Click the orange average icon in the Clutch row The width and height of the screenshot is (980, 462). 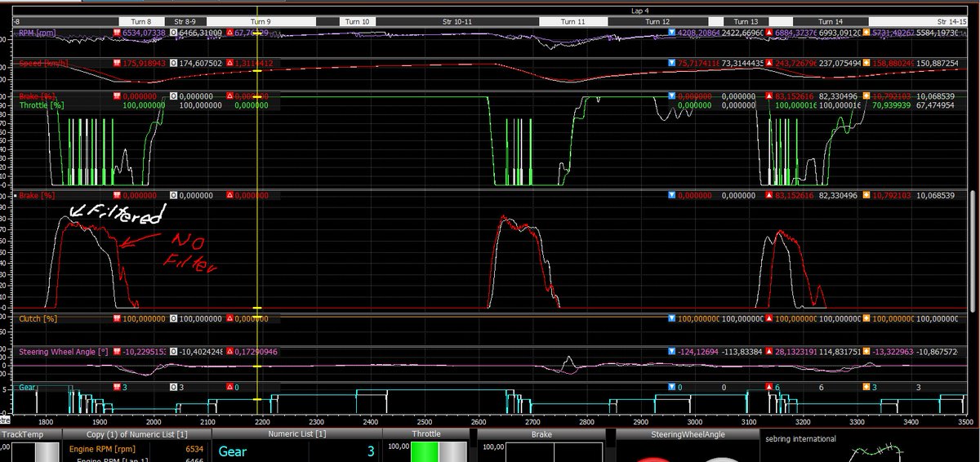pyautogui.click(x=866, y=318)
